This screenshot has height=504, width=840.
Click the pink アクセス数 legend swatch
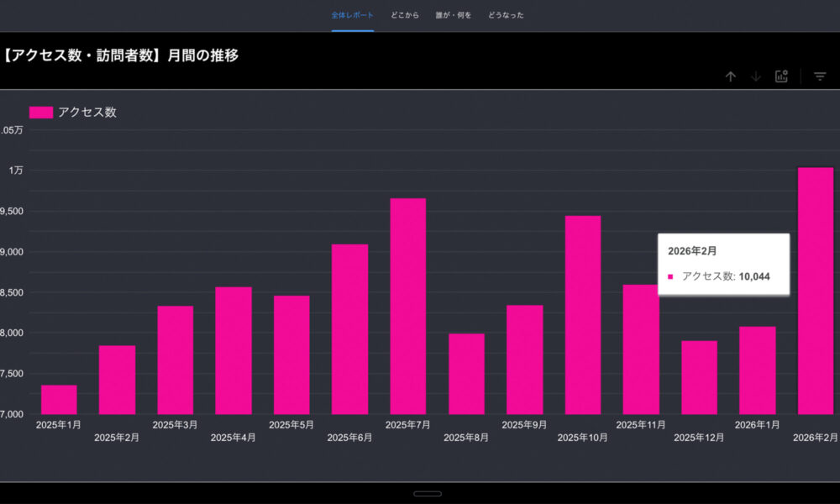pyautogui.click(x=41, y=113)
